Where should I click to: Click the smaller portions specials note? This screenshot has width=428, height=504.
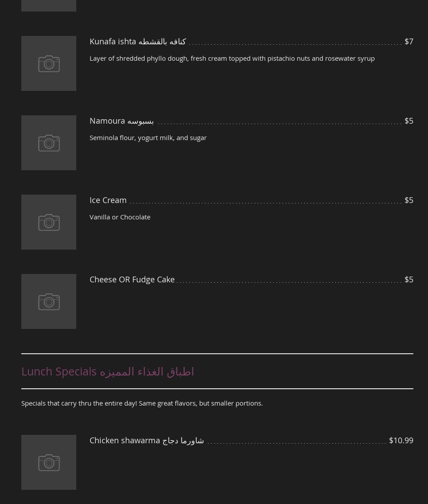(x=142, y=403)
